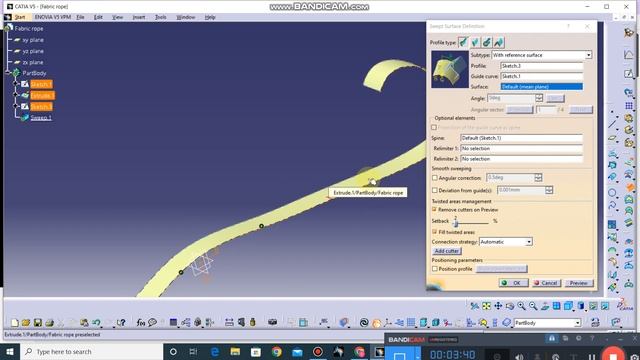640x360 pixels.
Task: Click the Angular correction spinner arrows
Action: [538, 178]
